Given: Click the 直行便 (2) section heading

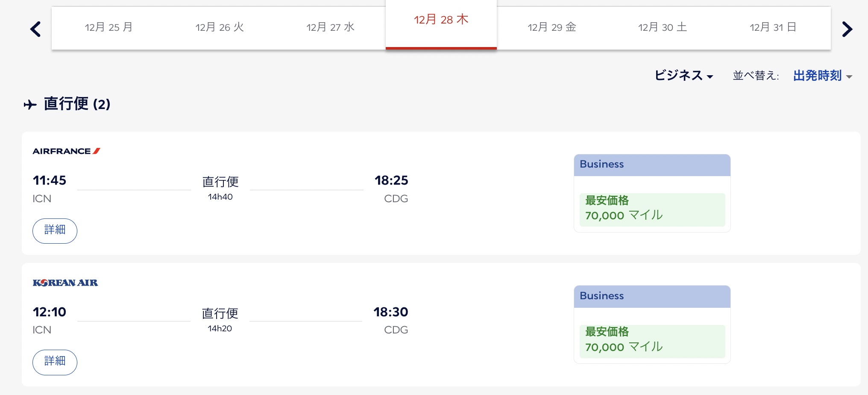Looking at the screenshot, I should 77,104.
